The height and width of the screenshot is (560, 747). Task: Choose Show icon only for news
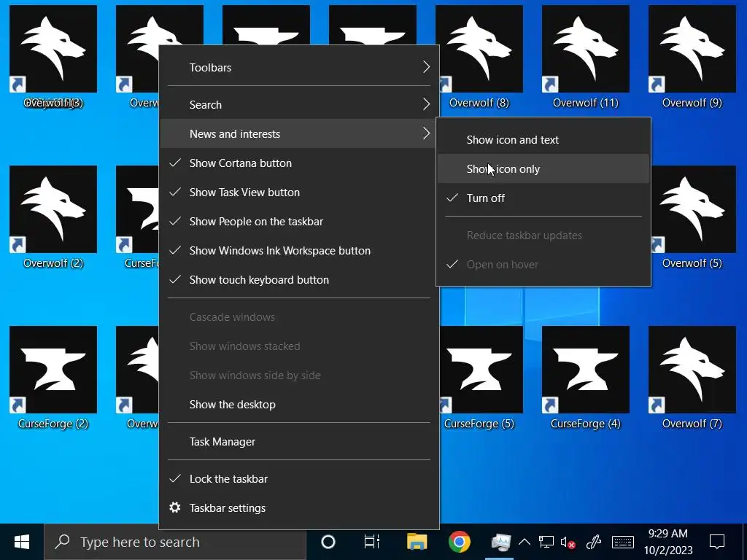543,169
